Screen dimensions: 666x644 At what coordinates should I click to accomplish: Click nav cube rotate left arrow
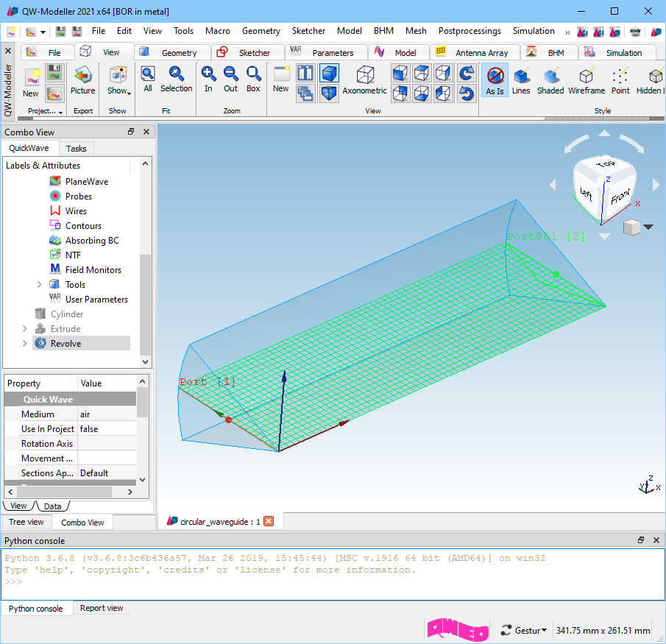pyautogui.click(x=553, y=185)
